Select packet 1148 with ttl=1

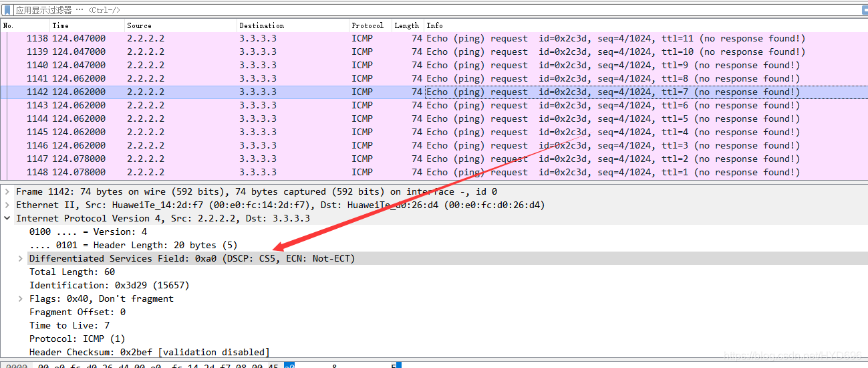click(434, 173)
